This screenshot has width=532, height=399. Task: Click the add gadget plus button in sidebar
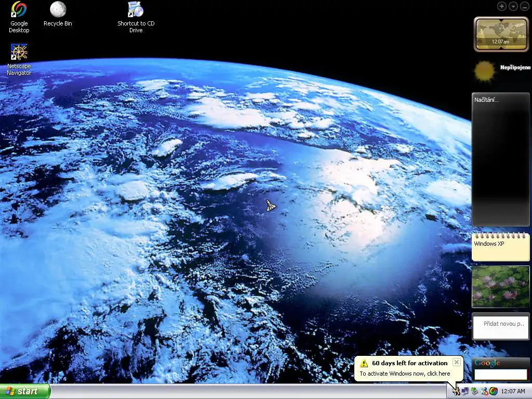click(x=502, y=6)
